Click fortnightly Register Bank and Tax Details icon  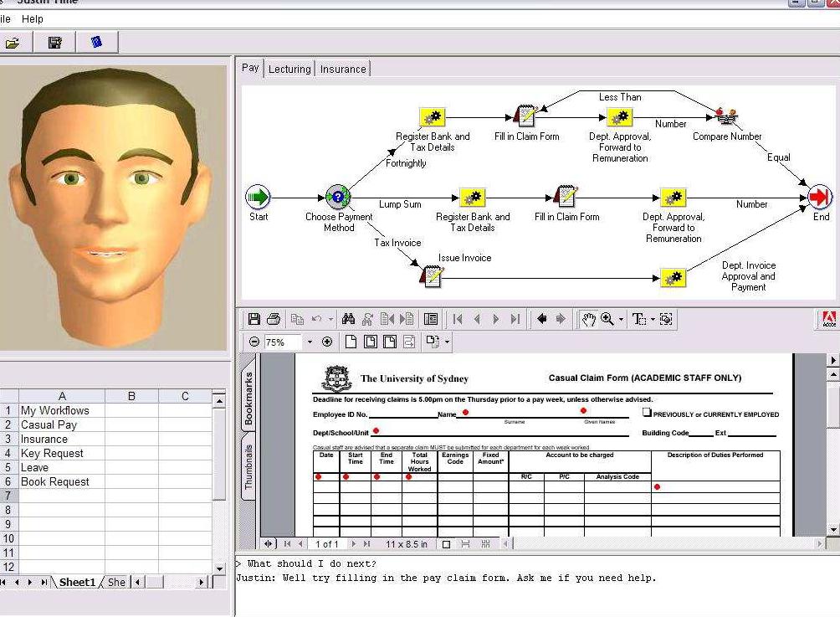click(x=433, y=117)
